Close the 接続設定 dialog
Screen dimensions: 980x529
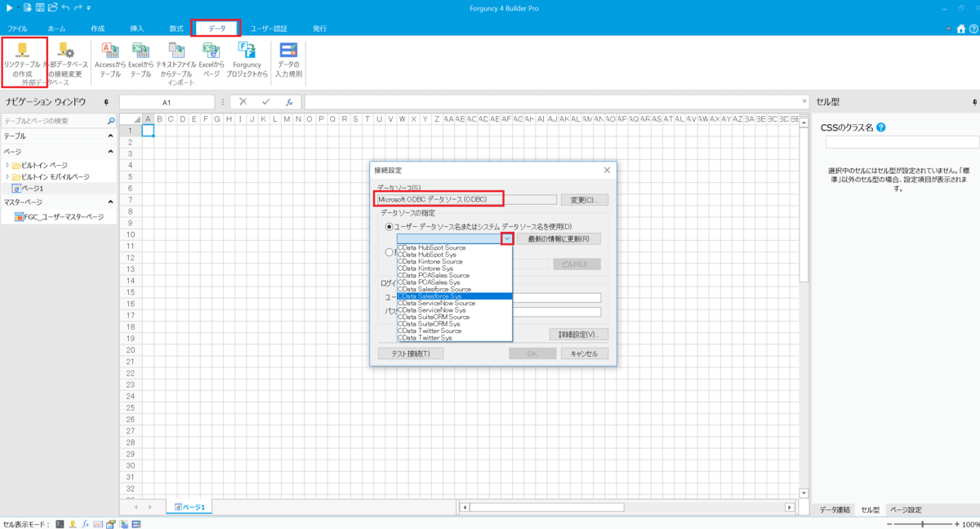pyautogui.click(x=607, y=170)
